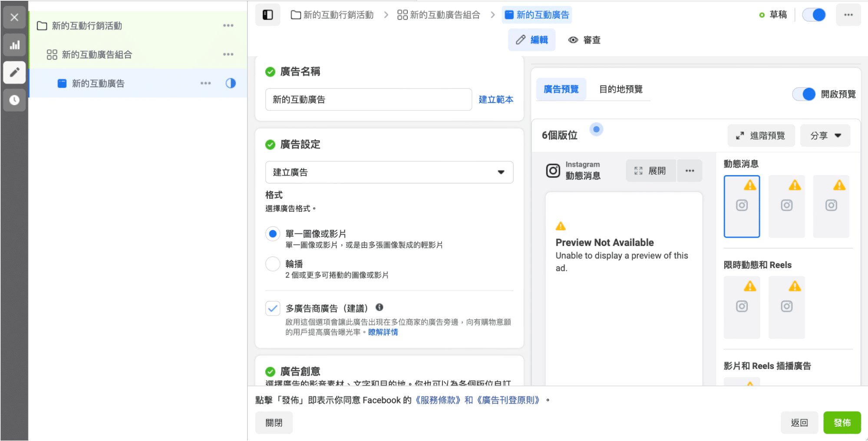
Task: Select the pencil edit icon in left rail
Action: pyautogui.click(x=14, y=72)
